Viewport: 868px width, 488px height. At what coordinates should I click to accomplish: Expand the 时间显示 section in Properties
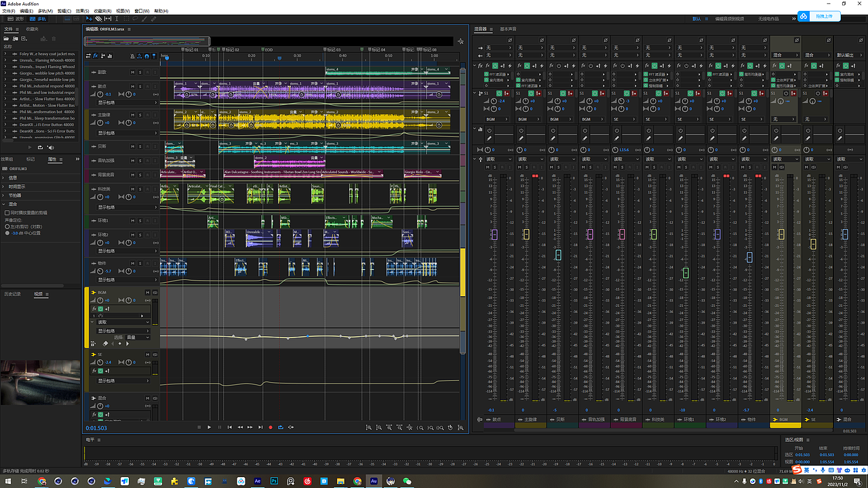click(x=3, y=186)
